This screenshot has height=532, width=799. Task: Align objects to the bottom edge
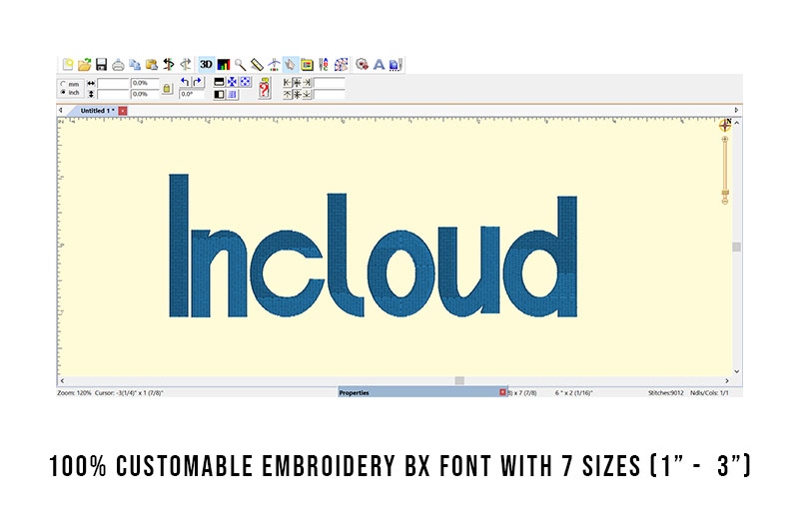[x=307, y=95]
